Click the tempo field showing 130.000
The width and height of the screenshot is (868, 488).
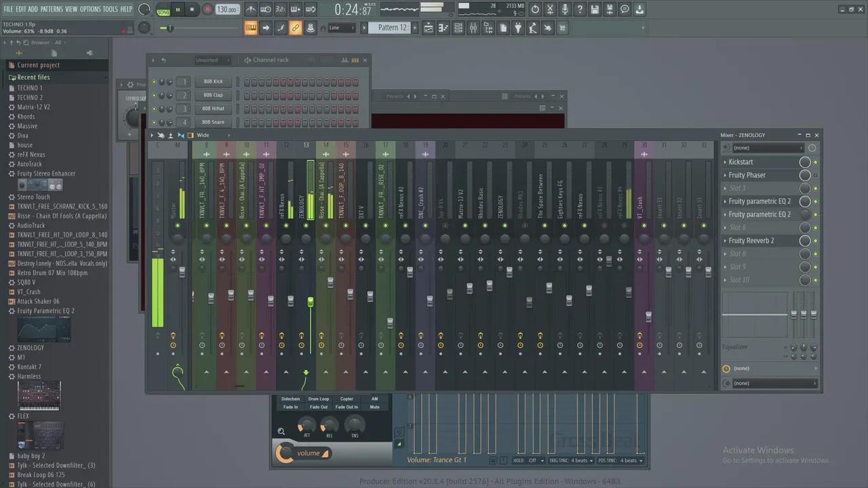[227, 9]
